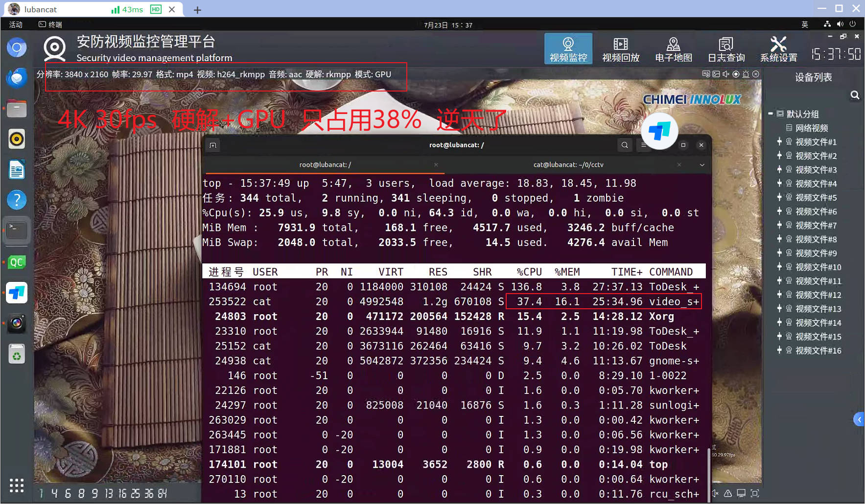This screenshot has width=865, height=504.
Task: Select 视频文件#8 in the device list
Action: click(816, 239)
